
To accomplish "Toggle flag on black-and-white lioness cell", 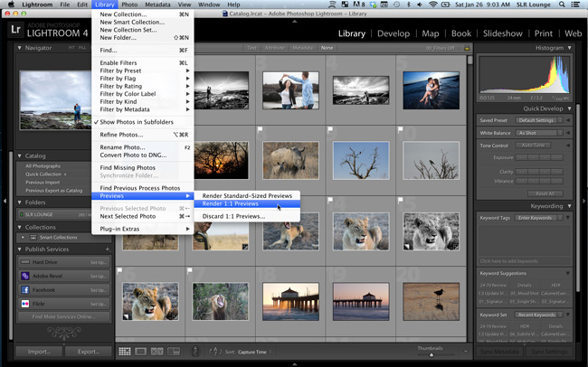I will click(400, 200).
